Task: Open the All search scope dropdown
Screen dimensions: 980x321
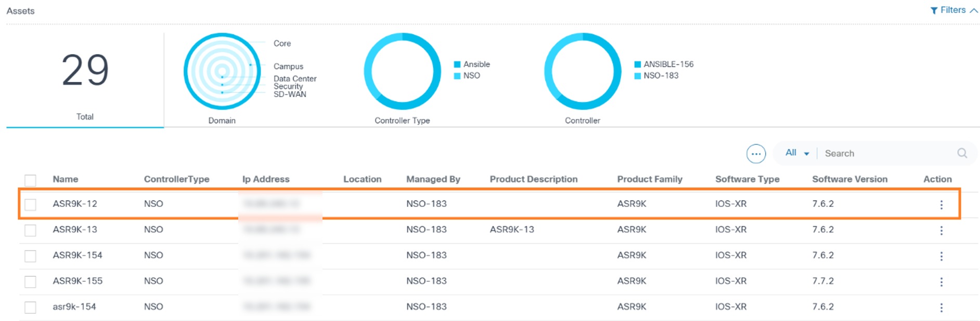Action: (x=797, y=153)
